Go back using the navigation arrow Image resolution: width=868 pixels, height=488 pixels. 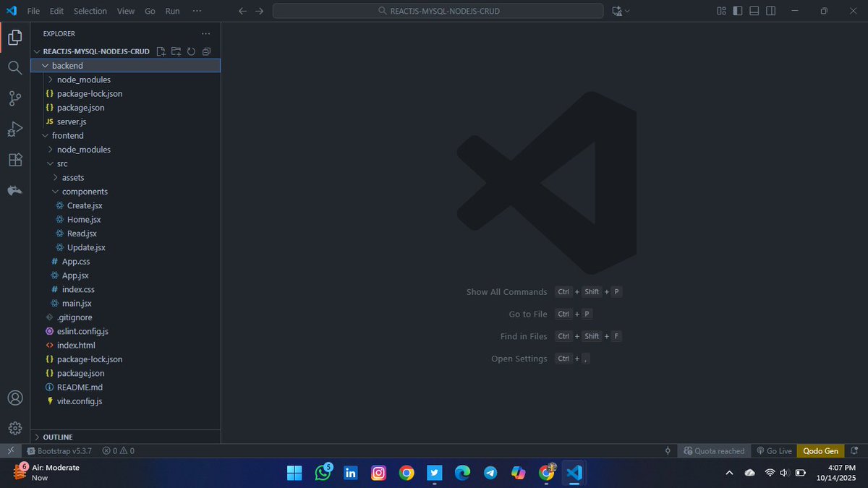point(243,11)
